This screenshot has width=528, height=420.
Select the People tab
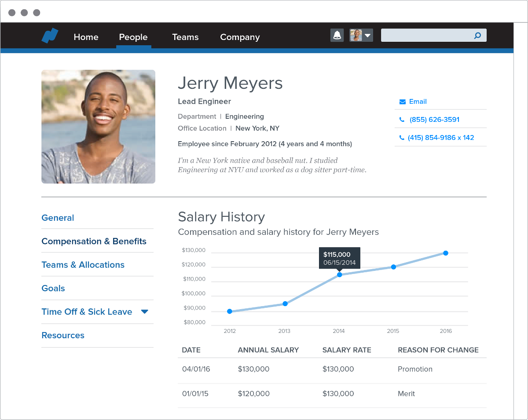pyautogui.click(x=133, y=37)
